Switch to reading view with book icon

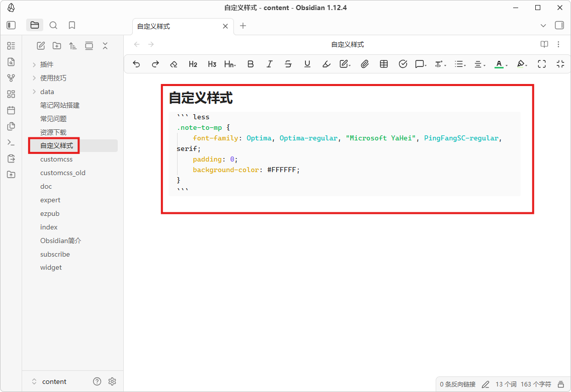click(x=544, y=44)
